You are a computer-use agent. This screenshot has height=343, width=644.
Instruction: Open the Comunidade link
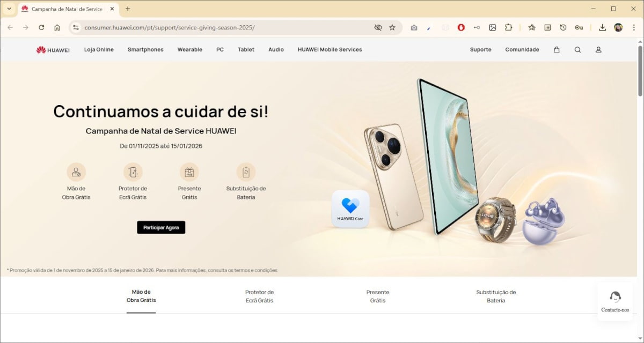(522, 49)
